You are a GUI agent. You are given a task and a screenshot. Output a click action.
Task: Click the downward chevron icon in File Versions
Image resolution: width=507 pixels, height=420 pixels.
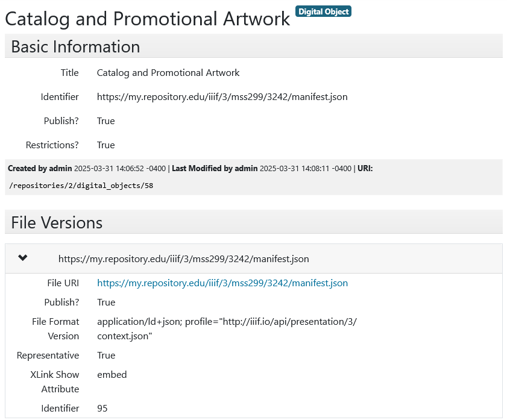click(x=22, y=257)
